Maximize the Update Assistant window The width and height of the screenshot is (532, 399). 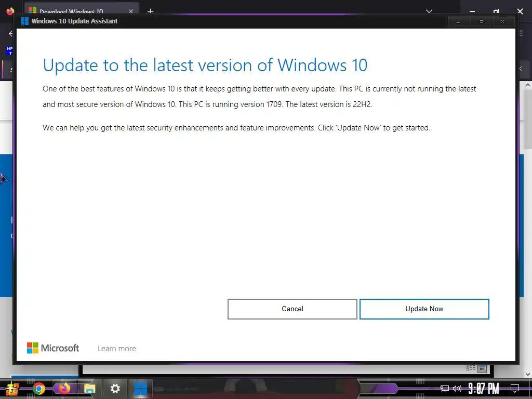pos(481,22)
